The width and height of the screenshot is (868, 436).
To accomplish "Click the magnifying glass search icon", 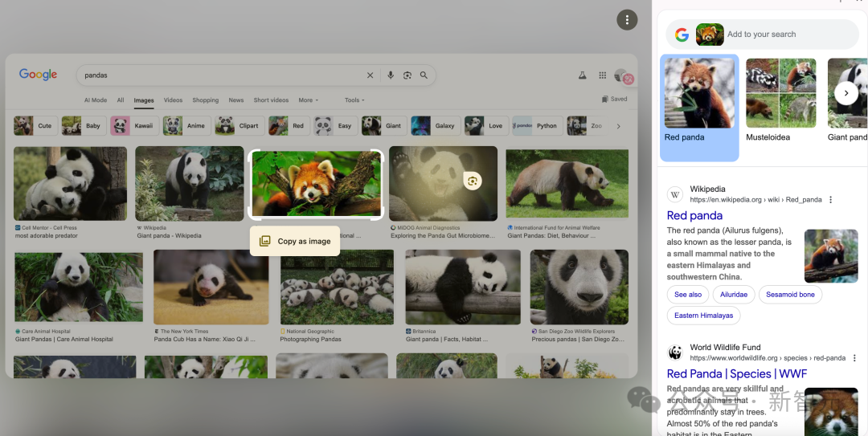I will pos(424,75).
